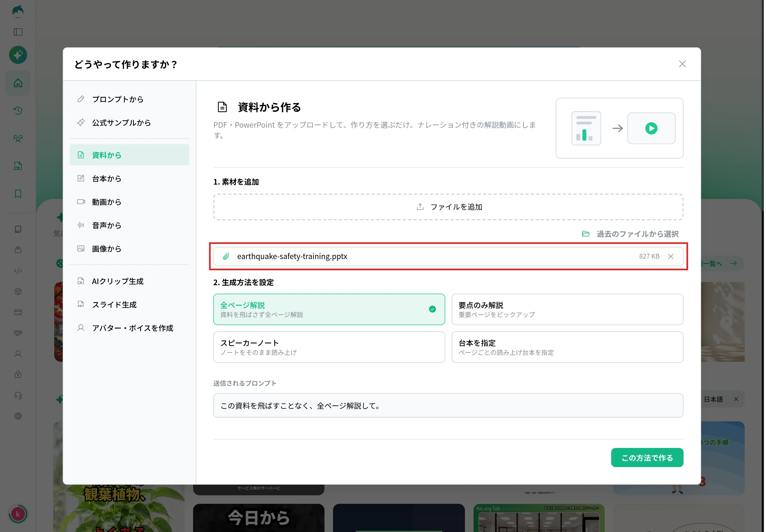
Task: Toggle the sidebar panel icon
Action: tap(18, 32)
